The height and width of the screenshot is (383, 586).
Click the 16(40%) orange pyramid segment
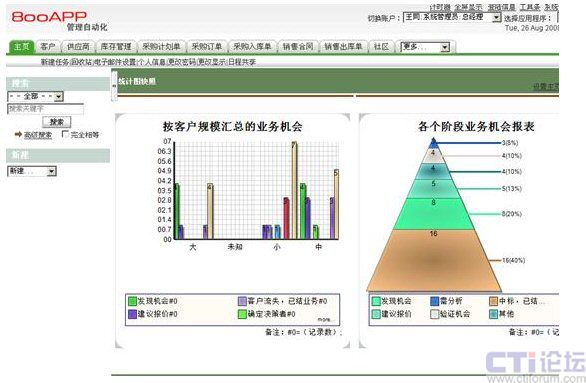click(x=434, y=261)
